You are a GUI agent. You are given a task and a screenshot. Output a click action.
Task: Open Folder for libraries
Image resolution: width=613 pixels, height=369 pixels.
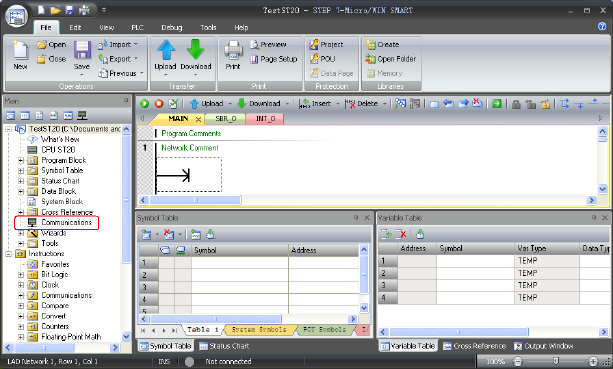pyautogui.click(x=391, y=59)
